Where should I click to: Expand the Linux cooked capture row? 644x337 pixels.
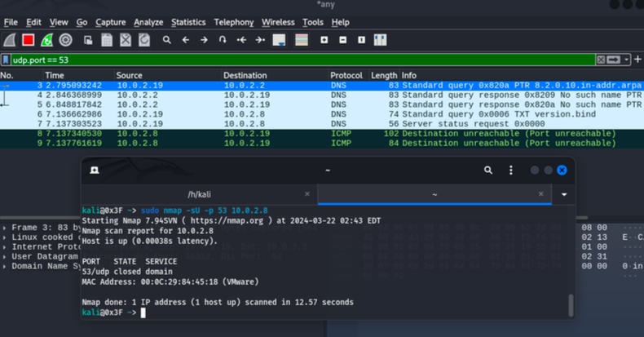click(x=5, y=237)
